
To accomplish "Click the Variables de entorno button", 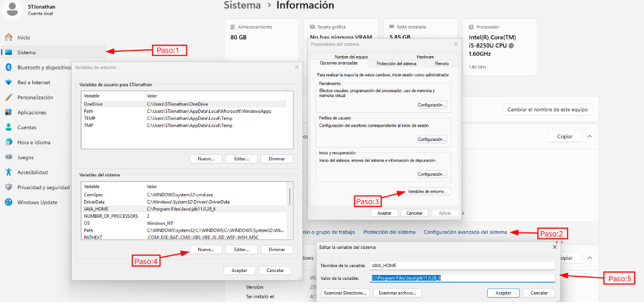I will tap(428, 191).
